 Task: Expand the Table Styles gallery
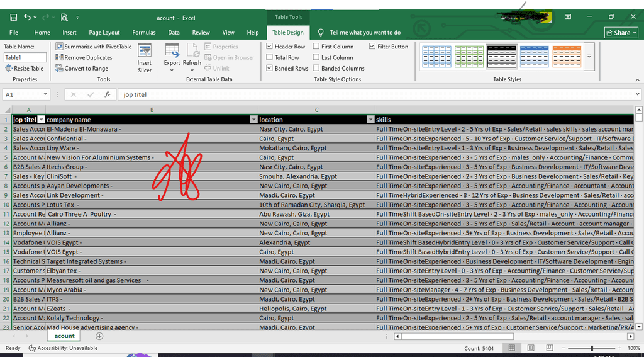(589, 56)
